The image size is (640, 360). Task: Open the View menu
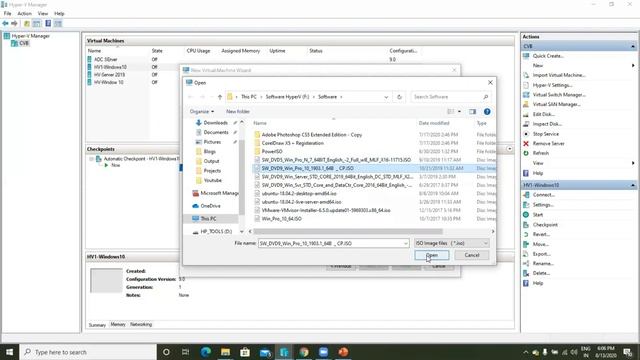[x=43, y=13]
